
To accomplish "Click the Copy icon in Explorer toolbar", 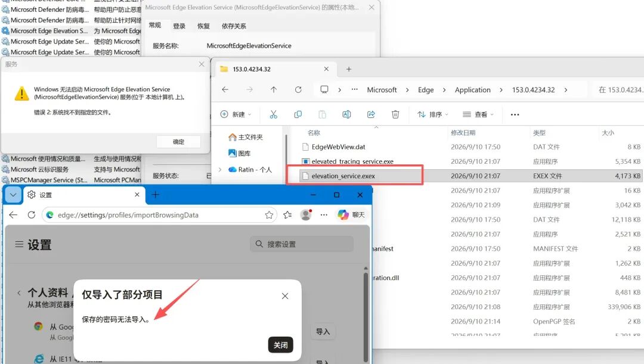I will [x=298, y=114].
